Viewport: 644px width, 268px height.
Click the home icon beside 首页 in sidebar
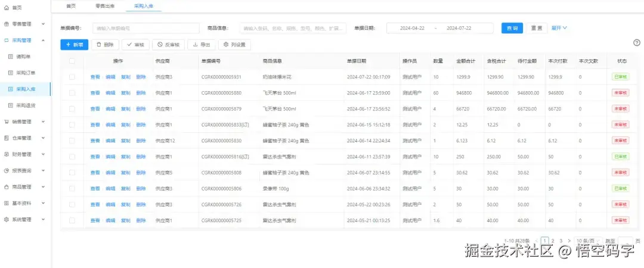[6, 8]
